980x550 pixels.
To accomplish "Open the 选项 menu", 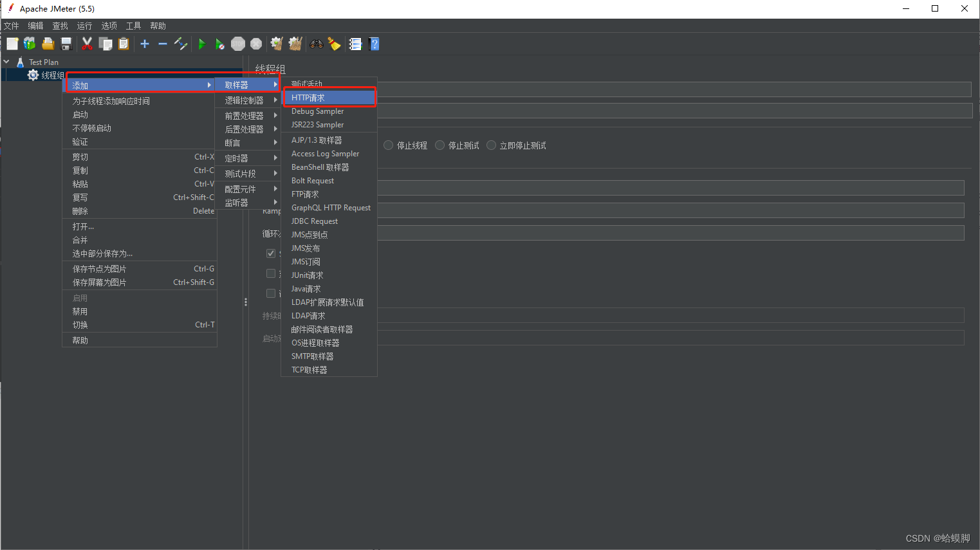I will click(109, 26).
